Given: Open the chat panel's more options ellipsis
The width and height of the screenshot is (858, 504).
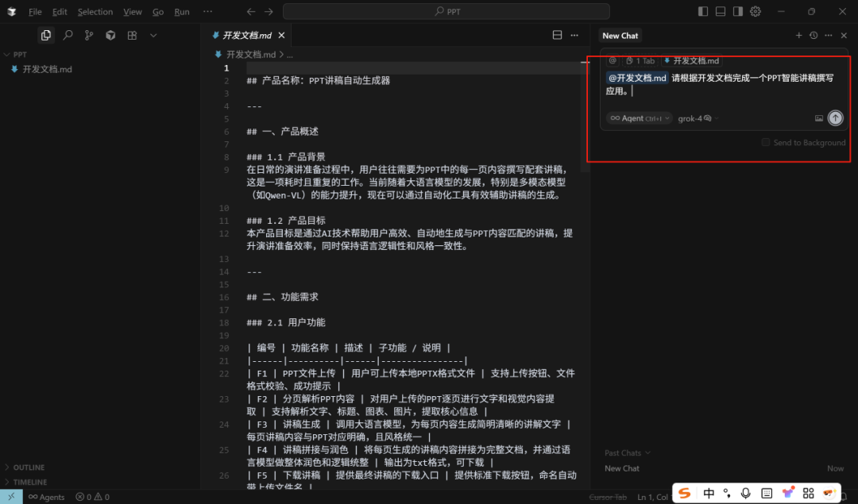Looking at the screenshot, I should coord(829,35).
